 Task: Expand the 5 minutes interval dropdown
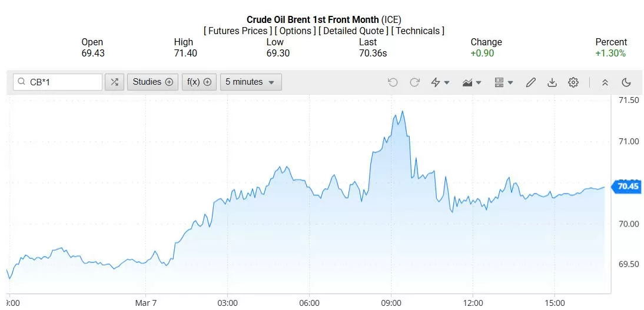251,82
